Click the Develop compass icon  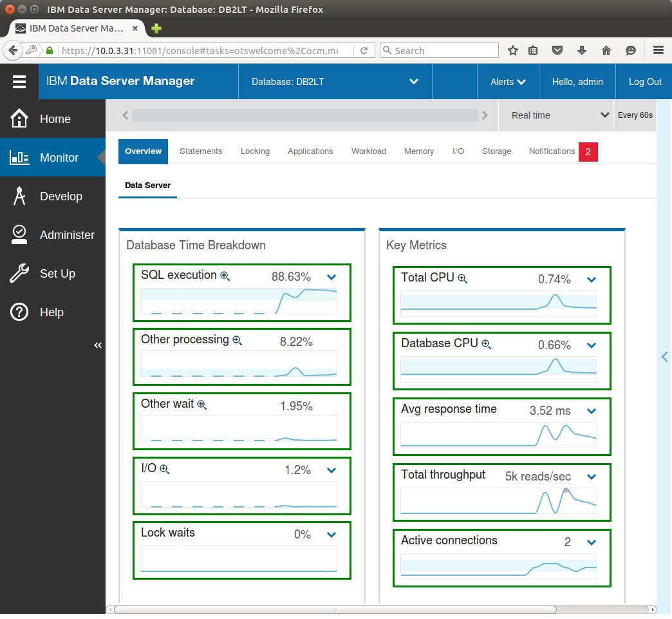(x=19, y=196)
